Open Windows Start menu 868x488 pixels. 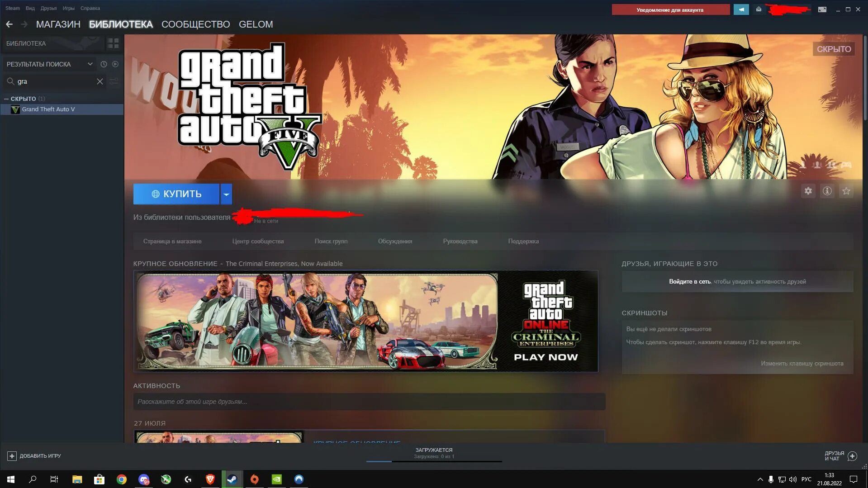[11, 479]
